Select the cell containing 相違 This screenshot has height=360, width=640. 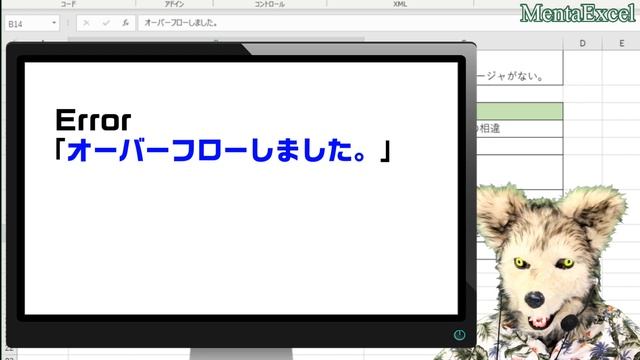click(x=520, y=129)
